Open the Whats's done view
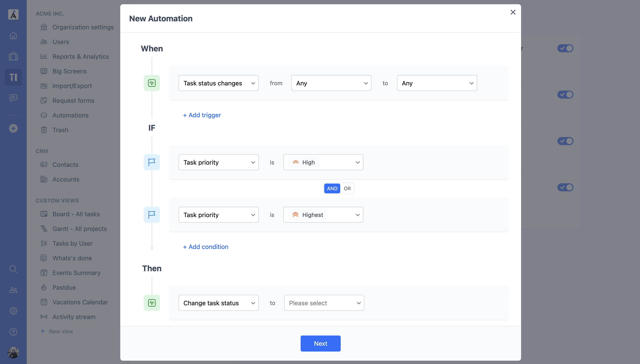The image size is (640, 364). coord(72,258)
